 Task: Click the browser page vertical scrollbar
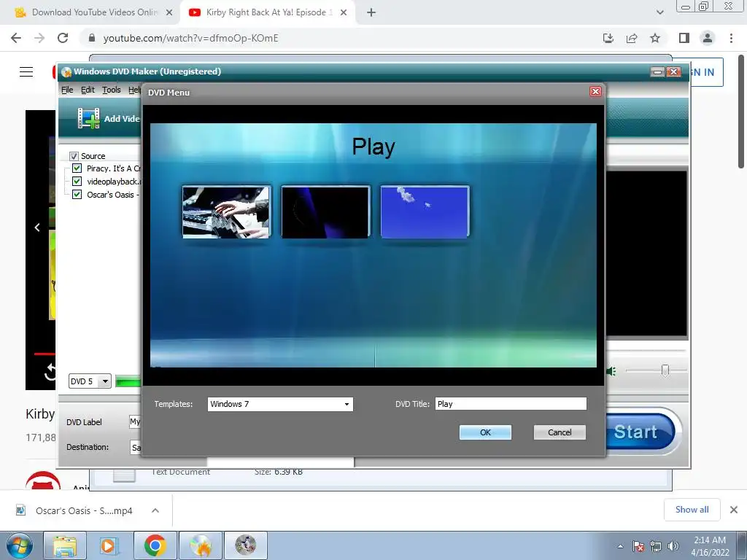click(741, 111)
